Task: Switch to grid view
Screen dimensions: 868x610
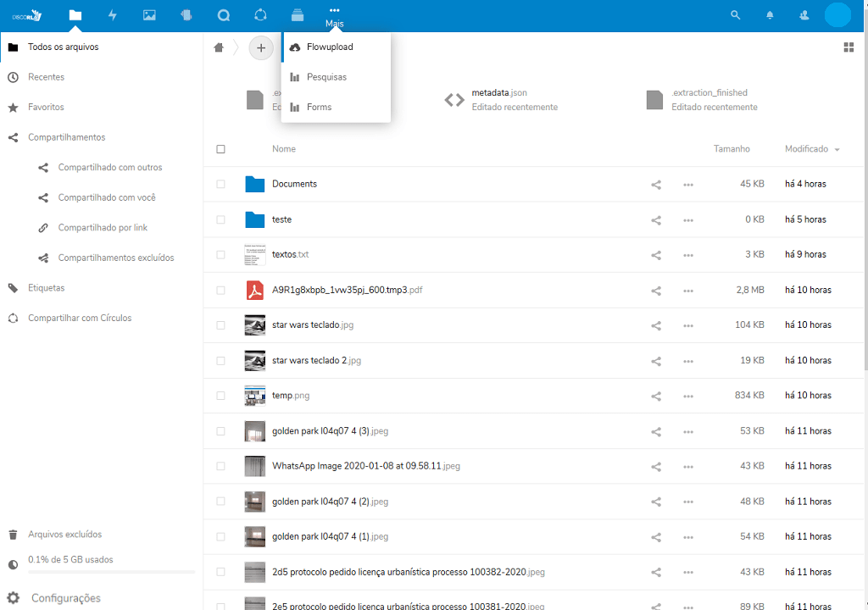Action: click(x=849, y=47)
